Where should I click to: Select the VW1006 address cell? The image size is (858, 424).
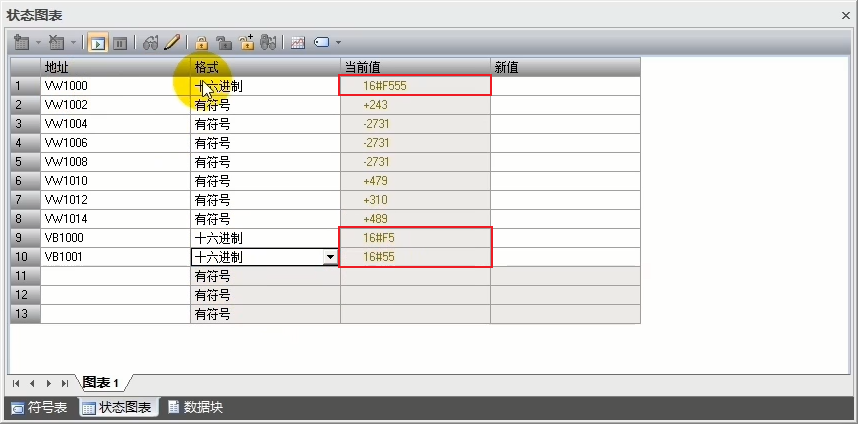pyautogui.click(x=115, y=143)
